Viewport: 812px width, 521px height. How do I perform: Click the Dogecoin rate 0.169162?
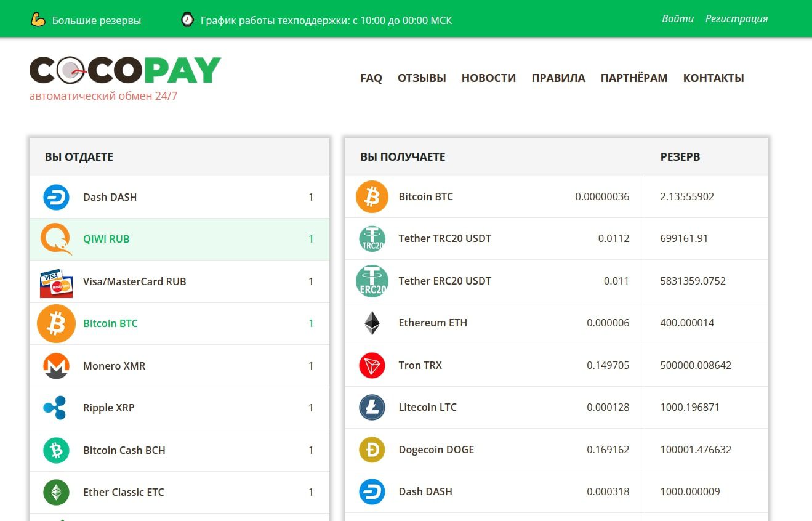(x=608, y=450)
